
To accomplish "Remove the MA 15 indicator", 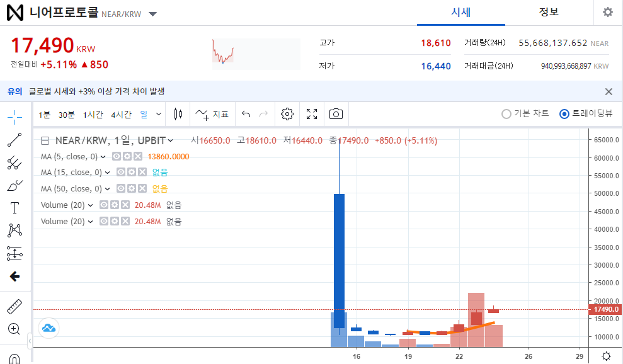I will (x=142, y=172).
